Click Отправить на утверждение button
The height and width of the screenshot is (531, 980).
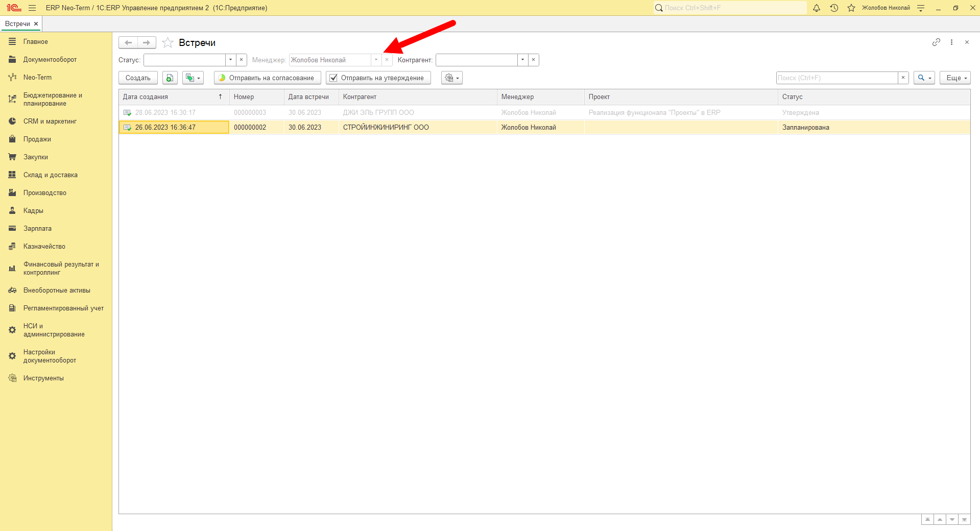[378, 78]
